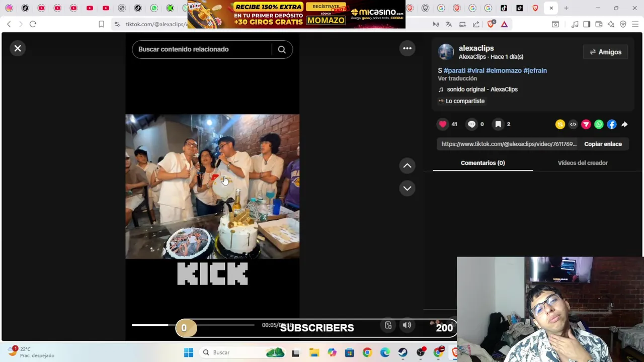Click the Amigos follow button
644x362 pixels.
click(605, 52)
